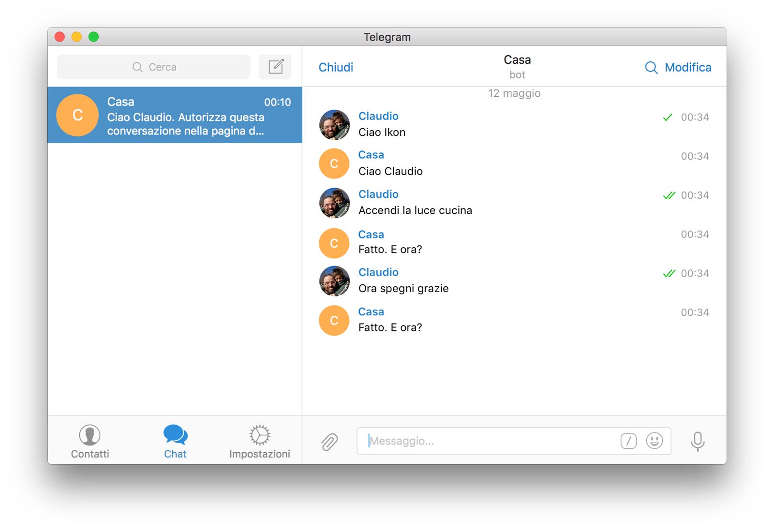Click the yellow minimize window button
Viewport: 774px width, 532px height.
(x=76, y=37)
